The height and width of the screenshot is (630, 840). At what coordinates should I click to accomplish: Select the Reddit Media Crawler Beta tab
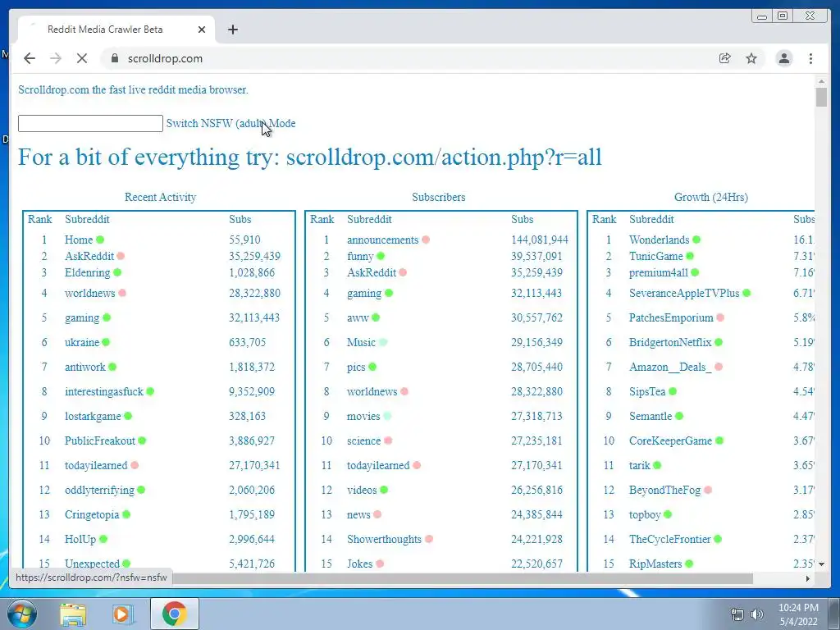(116, 30)
